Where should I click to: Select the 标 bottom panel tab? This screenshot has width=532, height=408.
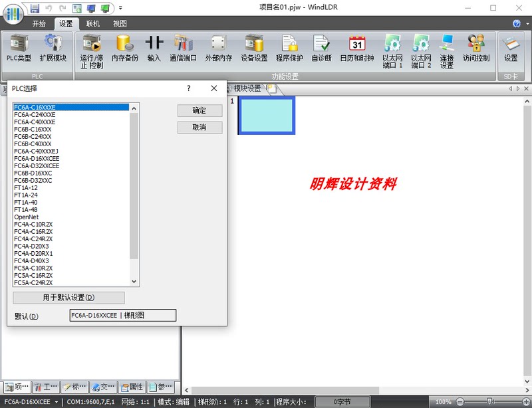(x=75, y=387)
